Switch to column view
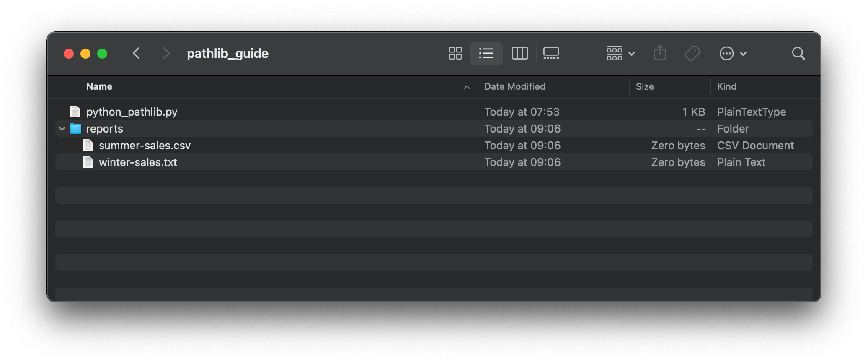 [x=519, y=53]
